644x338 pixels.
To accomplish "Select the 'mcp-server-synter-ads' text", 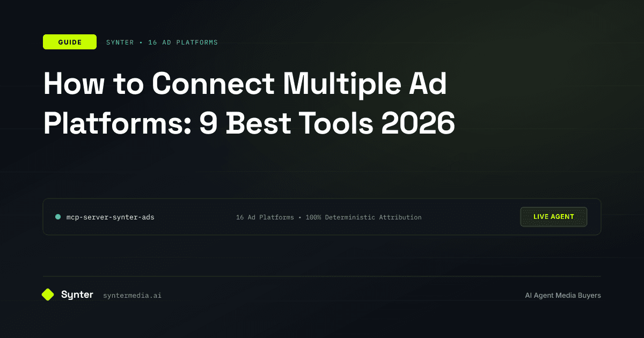I will [110, 217].
